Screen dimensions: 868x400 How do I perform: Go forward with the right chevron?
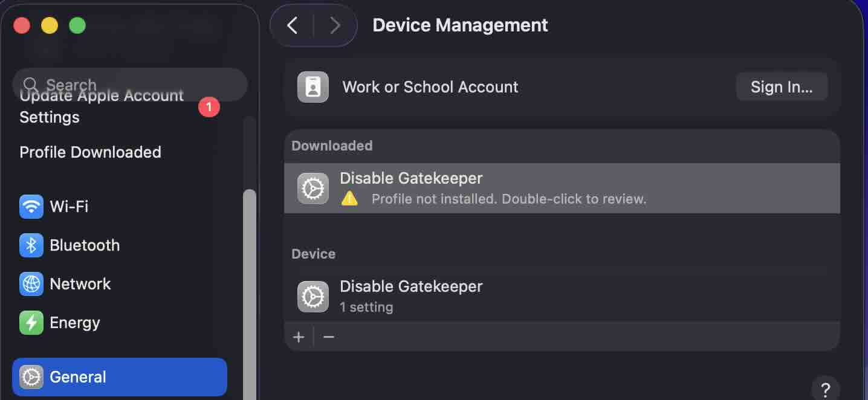335,25
